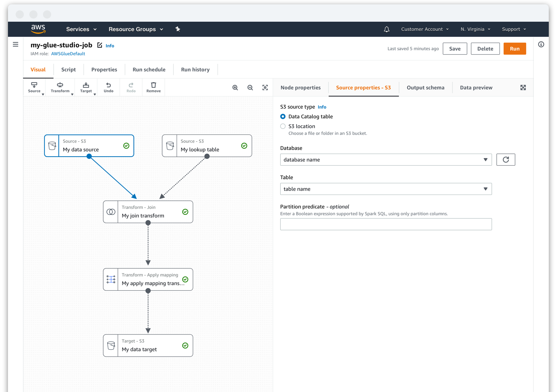The height and width of the screenshot is (392, 556).
Task: Click the AWS logo
Action: point(38,29)
